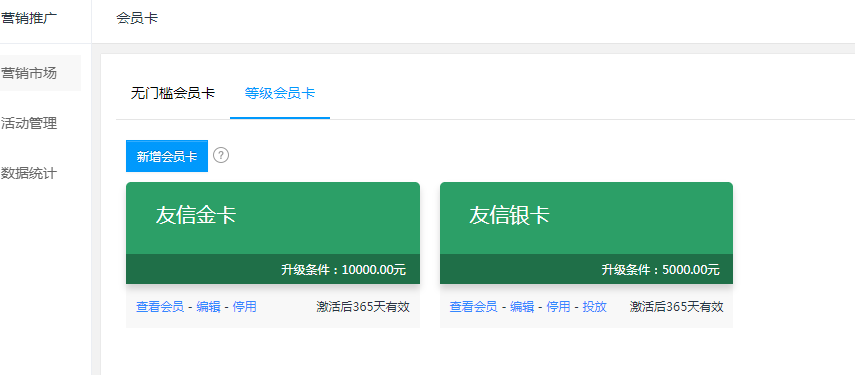Click 激活后365天有效 under 友信银卡
The image size is (855, 375).
677,307
